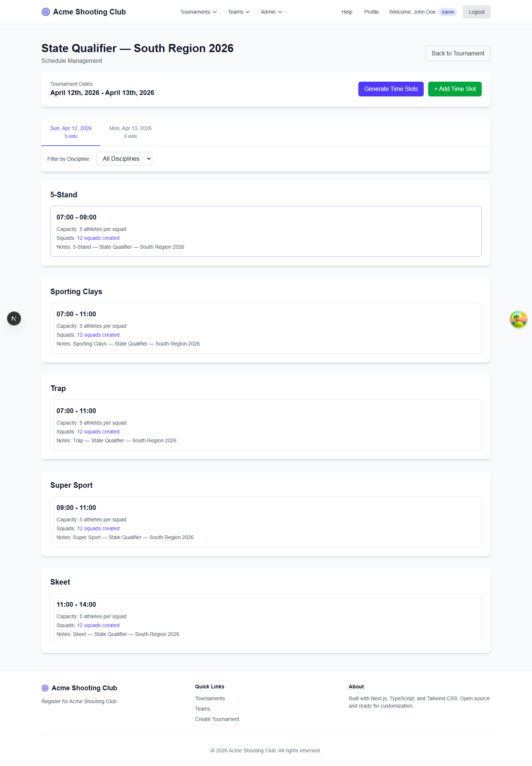
Task: Click the footer Acme Shooting Club target logo
Action: pyautogui.click(x=45, y=688)
